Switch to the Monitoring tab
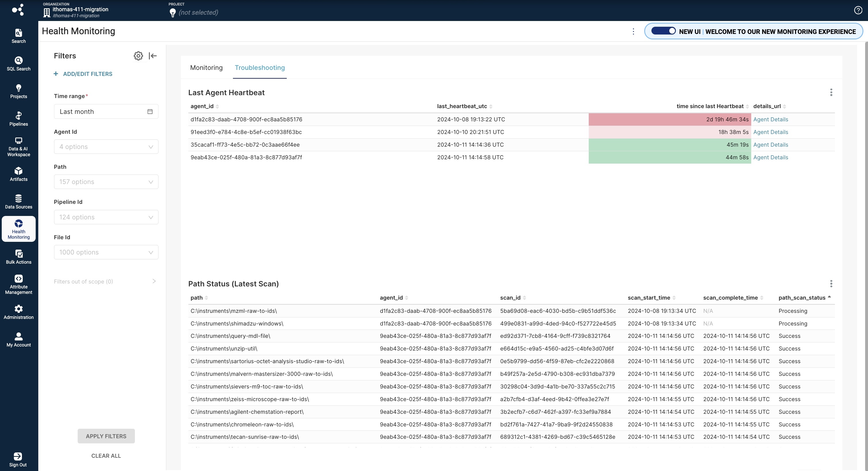Image resolution: width=868 pixels, height=471 pixels. (x=207, y=68)
